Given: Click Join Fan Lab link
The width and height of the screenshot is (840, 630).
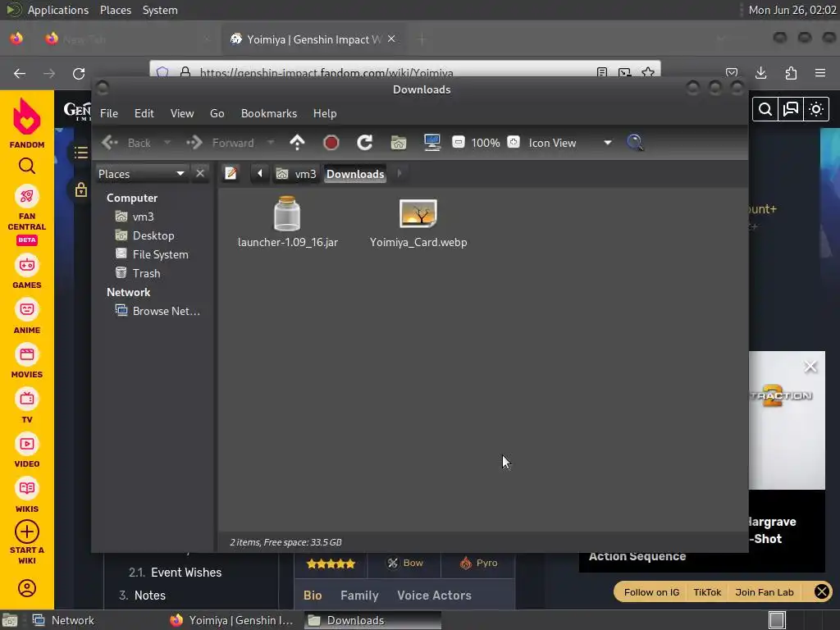Looking at the screenshot, I should 764,592.
